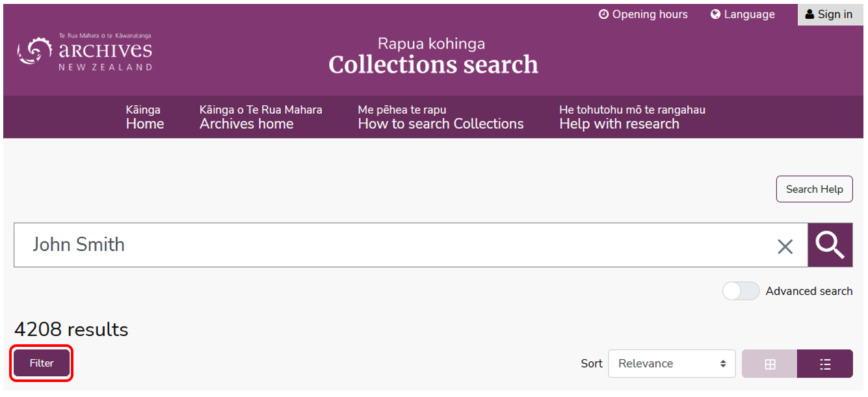Go to the Kāinga Home menu item
Viewport: 868px width, 397px height.
[x=145, y=118]
